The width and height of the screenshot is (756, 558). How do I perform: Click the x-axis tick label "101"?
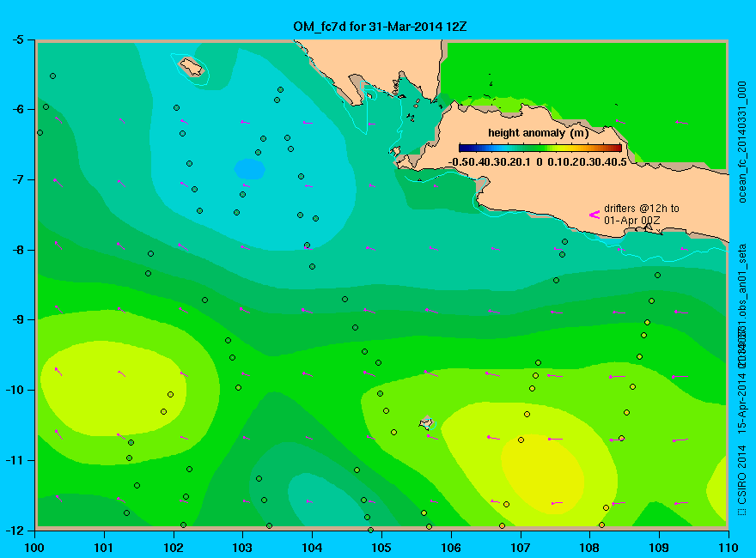coord(104,548)
